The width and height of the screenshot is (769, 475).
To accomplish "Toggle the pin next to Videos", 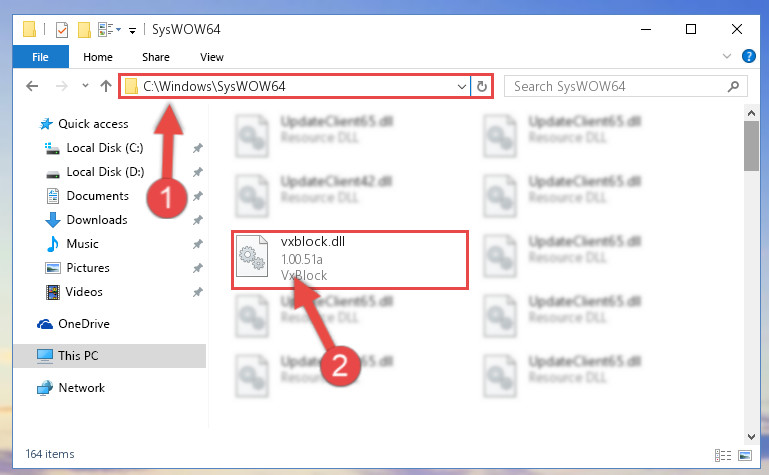I will coord(198,292).
